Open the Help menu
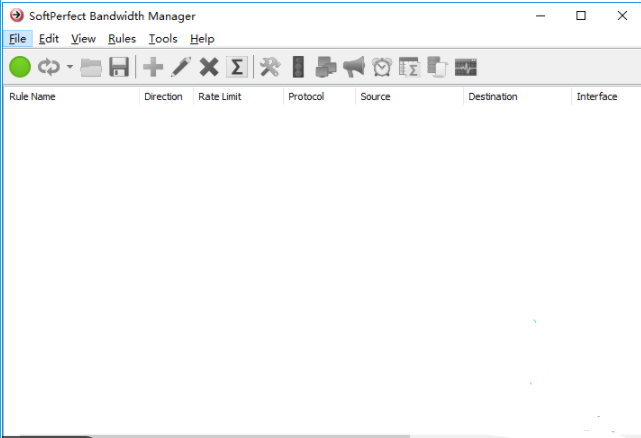This screenshot has height=438, width=641. click(x=202, y=39)
